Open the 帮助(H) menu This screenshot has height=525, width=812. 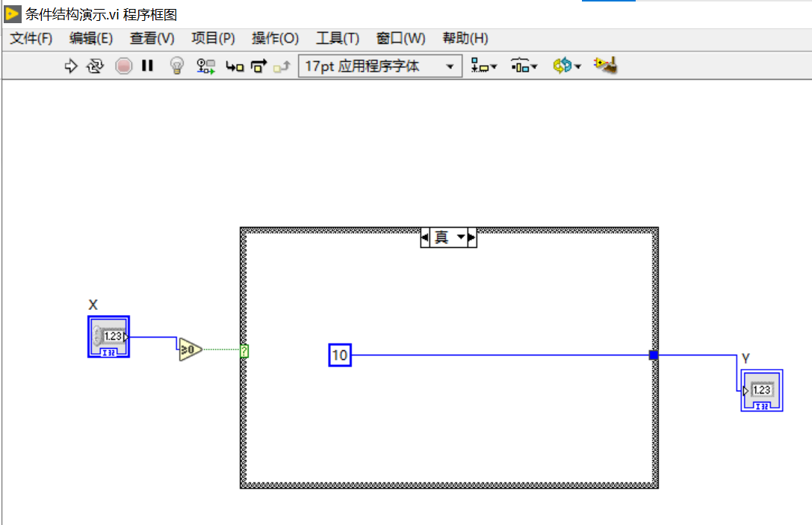[x=465, y=38]
